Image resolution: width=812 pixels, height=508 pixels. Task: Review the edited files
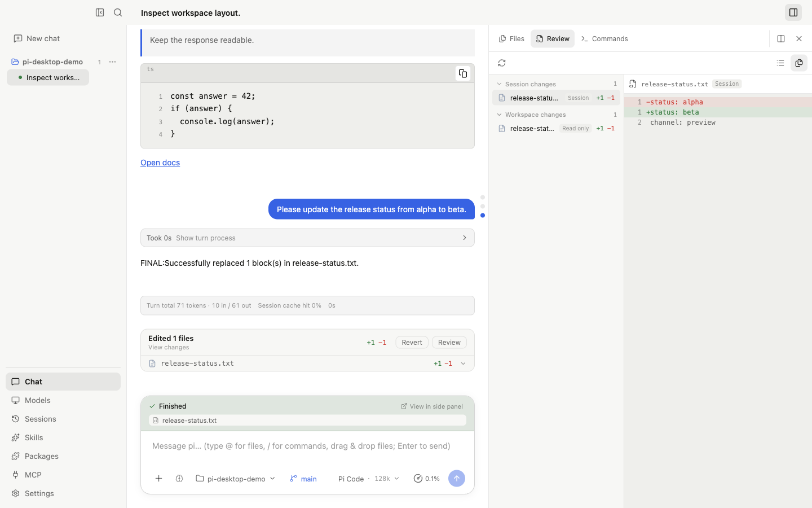[x=449, y=343]
